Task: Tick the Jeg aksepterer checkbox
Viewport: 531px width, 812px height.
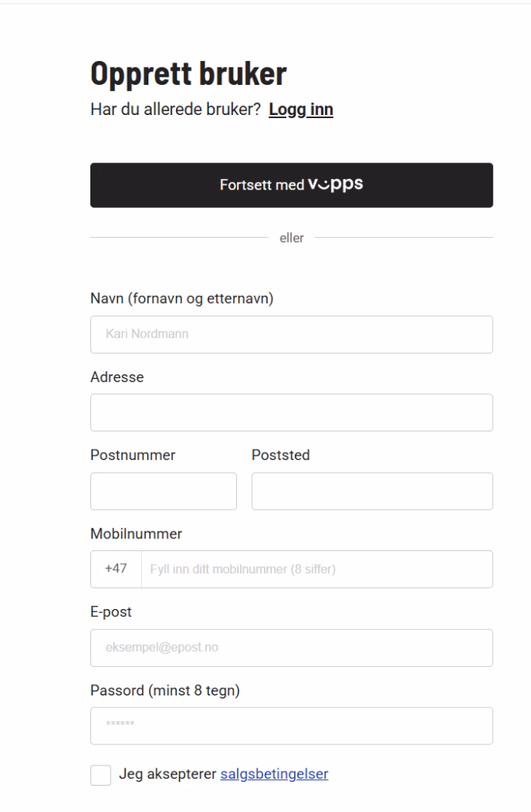Action: [x=101, y=776]
